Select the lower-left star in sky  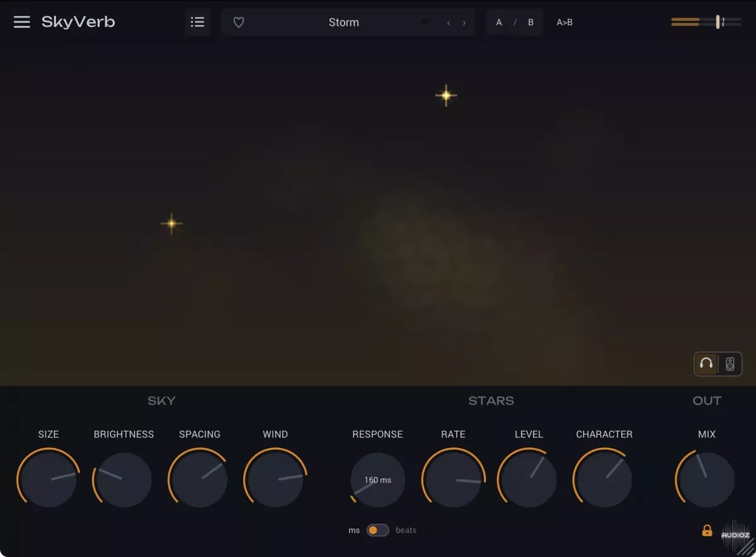(171, 223)
